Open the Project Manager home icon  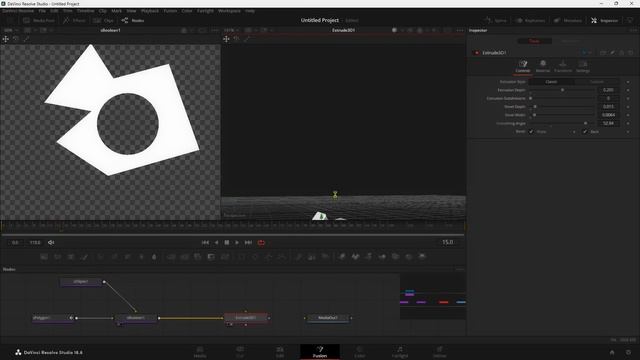tap(612, 352)
